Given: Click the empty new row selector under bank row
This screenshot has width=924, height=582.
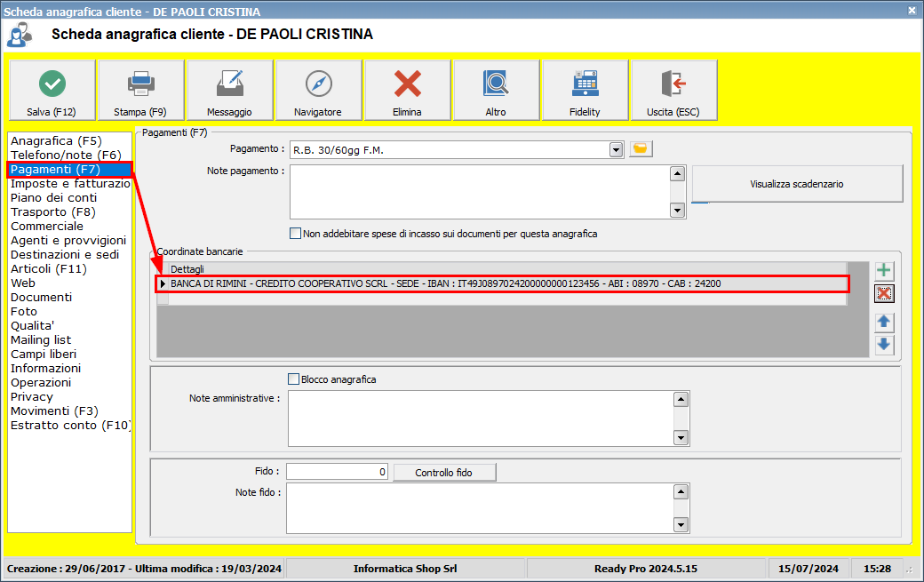Looking at the screenshot, I should pos(163,299).
